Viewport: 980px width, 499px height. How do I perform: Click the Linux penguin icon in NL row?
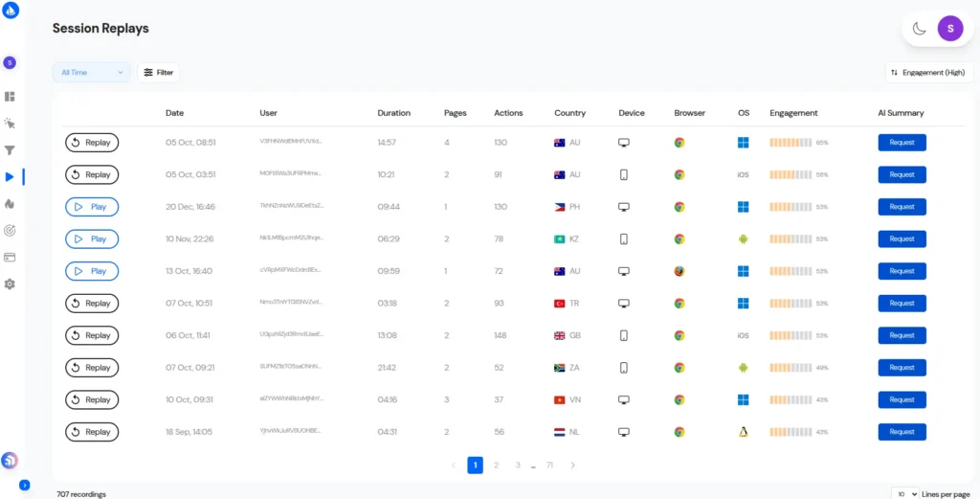point(743,432)
